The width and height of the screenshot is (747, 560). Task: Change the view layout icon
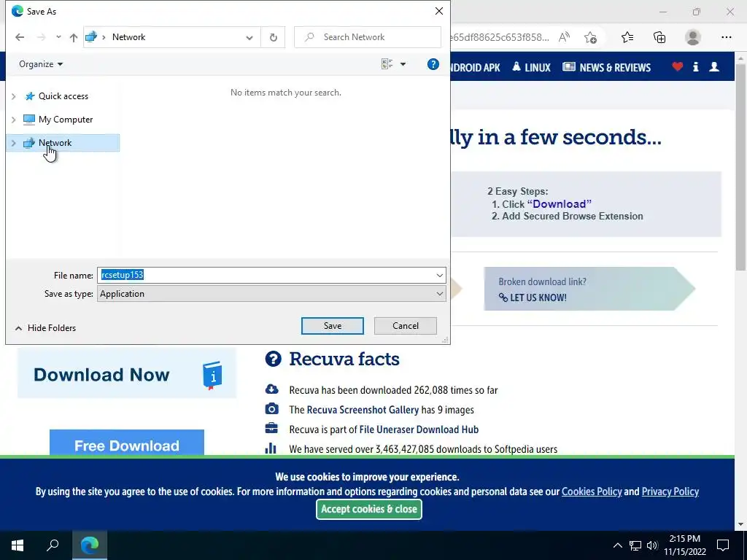click(x=387, y=64)
